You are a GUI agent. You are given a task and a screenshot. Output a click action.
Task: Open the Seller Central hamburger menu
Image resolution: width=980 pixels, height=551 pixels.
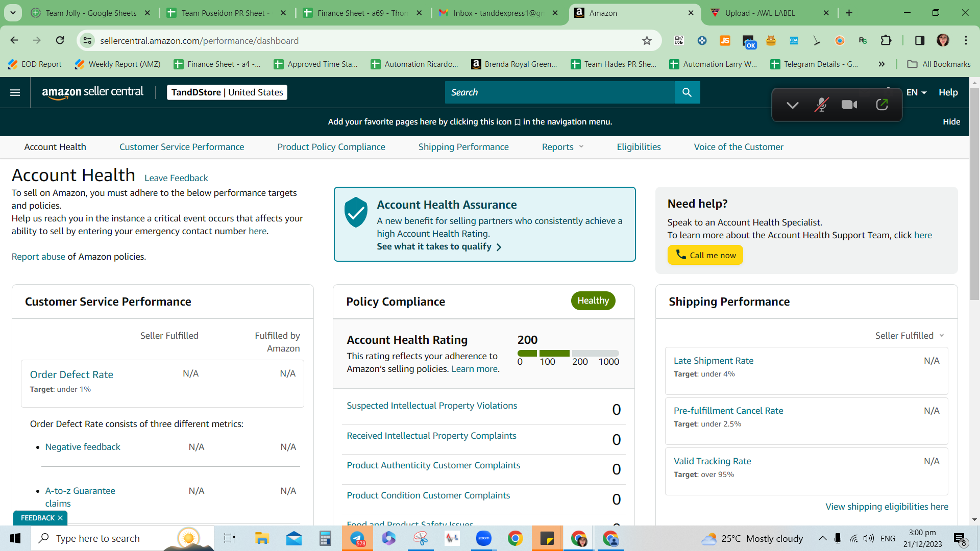[15, 92]
